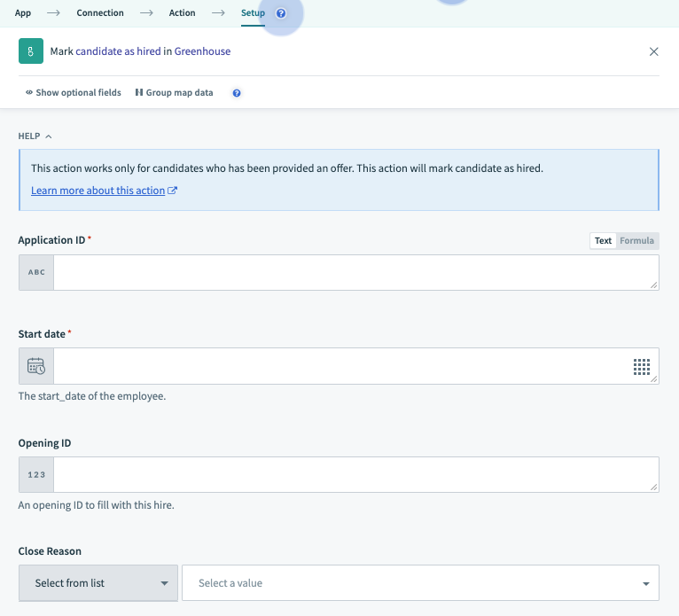
Task: Click the calendar icon in Start date field
Action: click(36, 366)
